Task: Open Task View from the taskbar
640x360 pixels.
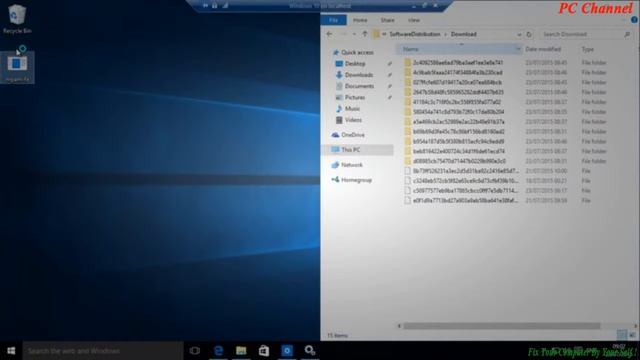Action: (x=195, y=351)
